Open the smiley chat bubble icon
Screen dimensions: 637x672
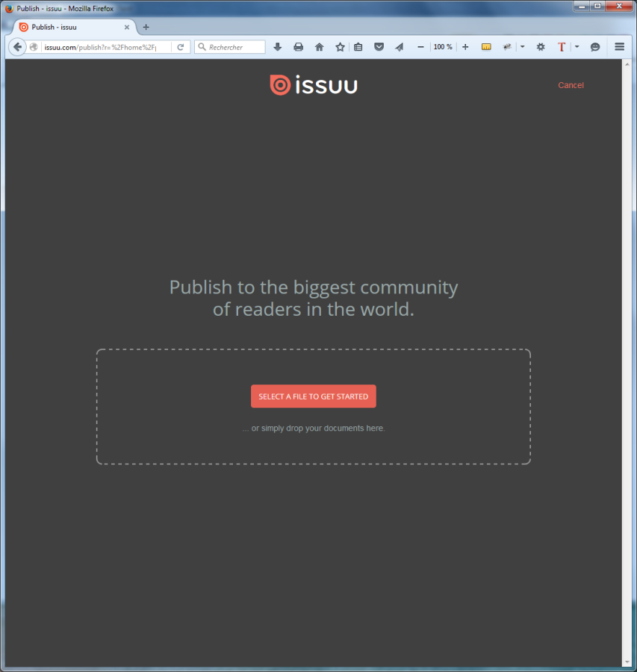[595, 47]
